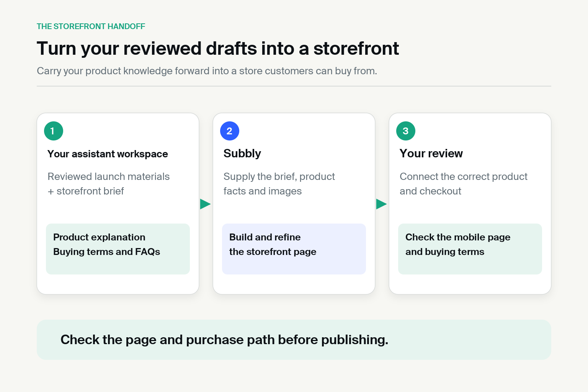588x392 pixels.
Task: Click 'THE STOREFRONT HANDOFF' label
Action: pyautogui.click(x=91, y=26)
